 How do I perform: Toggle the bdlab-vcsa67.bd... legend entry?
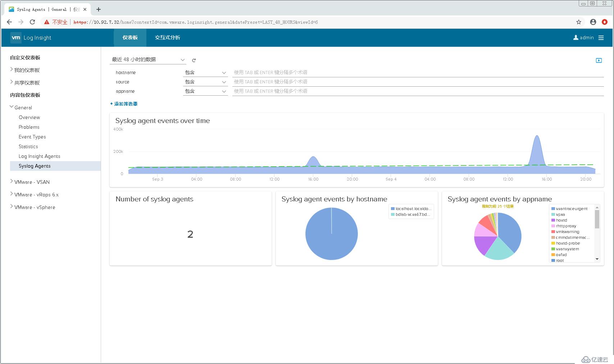411,214
